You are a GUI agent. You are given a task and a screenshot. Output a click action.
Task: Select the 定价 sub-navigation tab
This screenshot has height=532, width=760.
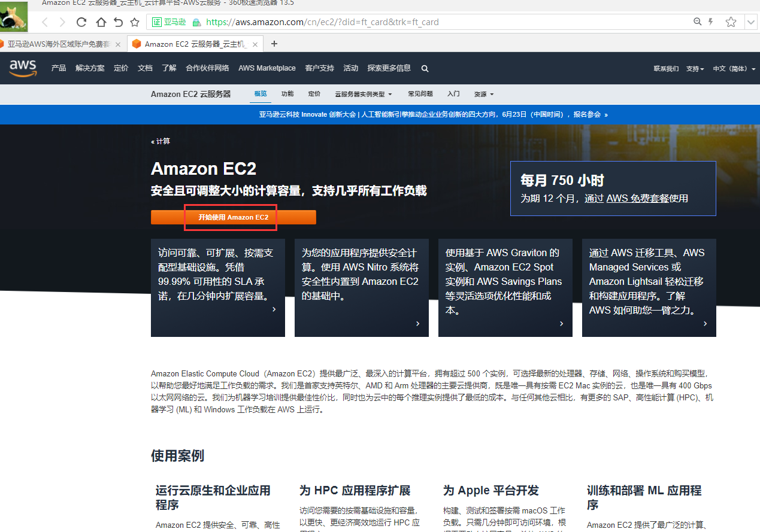[314, 94]
